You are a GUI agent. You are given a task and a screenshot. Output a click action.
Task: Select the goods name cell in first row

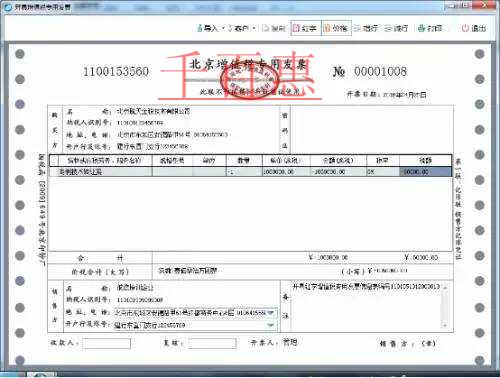pyautogui.click(x=105, y=172)
